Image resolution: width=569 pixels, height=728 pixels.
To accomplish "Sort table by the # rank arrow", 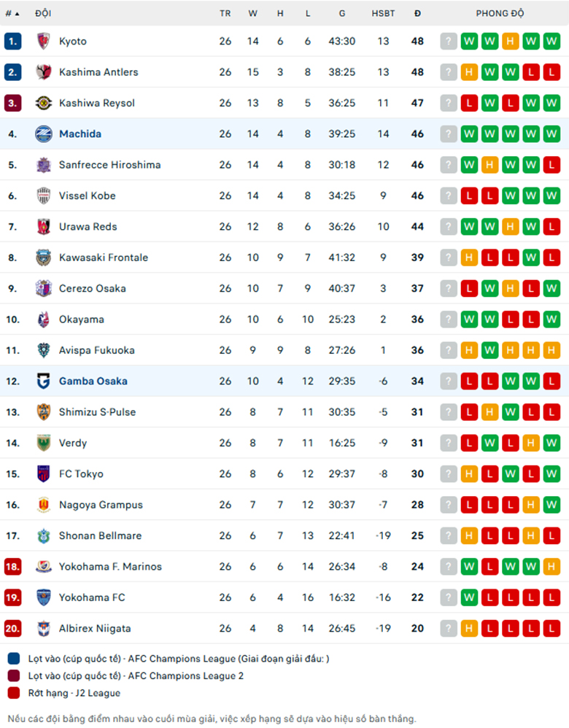I will pos(12,13).
